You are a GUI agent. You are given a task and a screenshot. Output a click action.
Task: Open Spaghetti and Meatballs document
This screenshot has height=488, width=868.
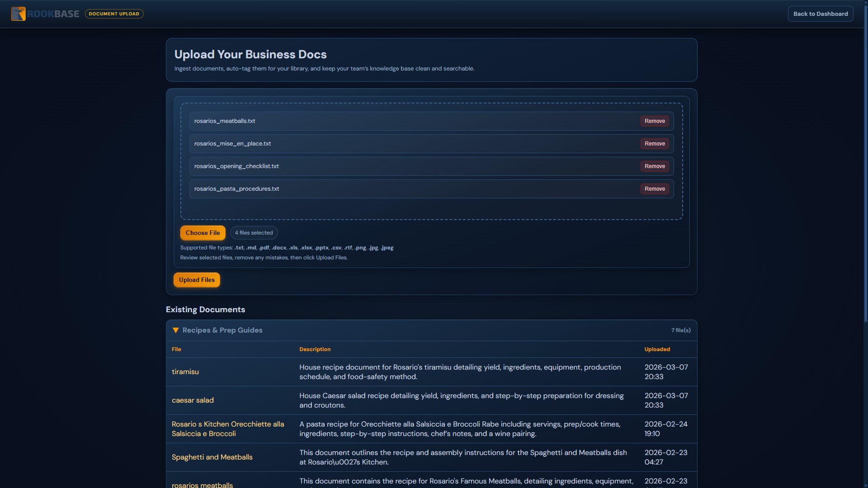tap(212, 457)
